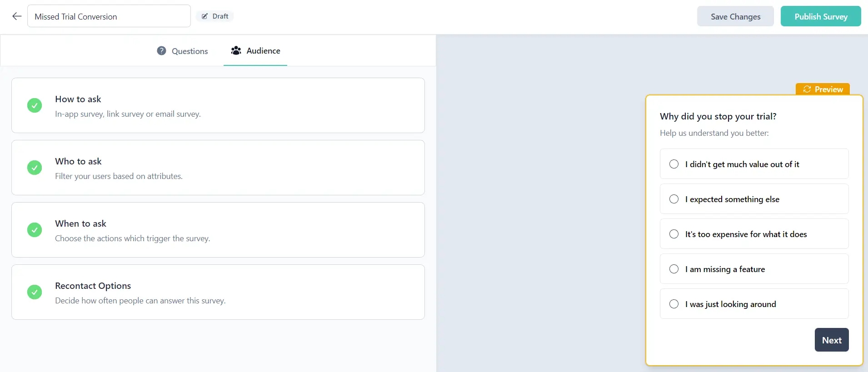The width and height of the screenshot is (868, 372).
Task: Select radio "I was just looking around"
Action: [x=674, y=304]
